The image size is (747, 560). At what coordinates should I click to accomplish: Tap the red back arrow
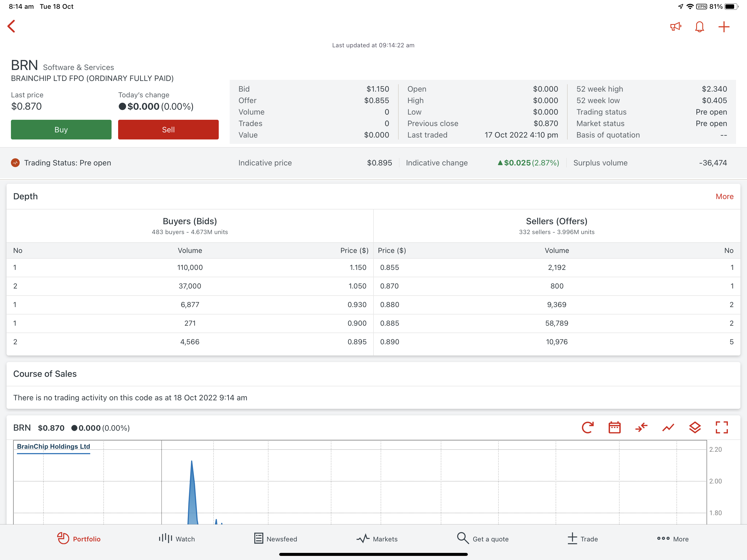[x=11, y=26]
